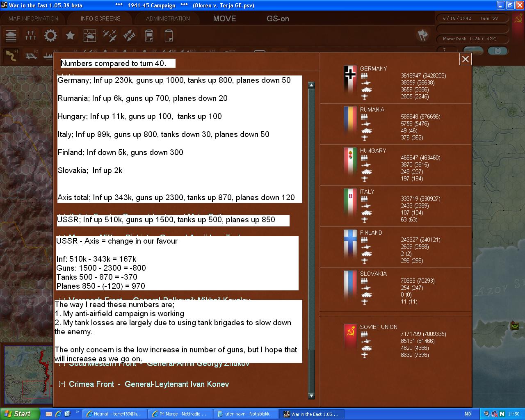525x420 pixels.
Task: Click the green unit counter on the map
Action: [x=515, y=326]
